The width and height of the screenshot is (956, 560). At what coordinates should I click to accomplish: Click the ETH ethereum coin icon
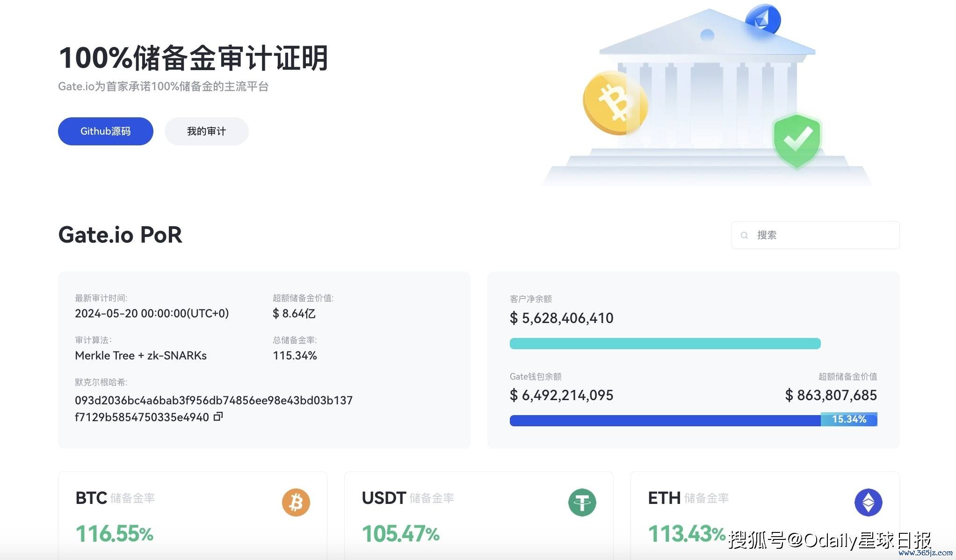(x=869, y=503)
